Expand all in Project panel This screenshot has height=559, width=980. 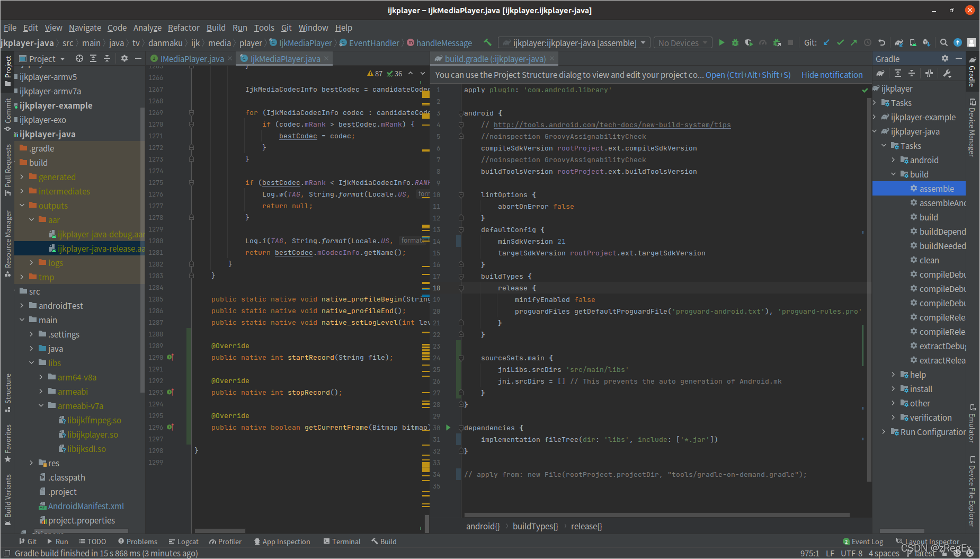pos(93,58)
